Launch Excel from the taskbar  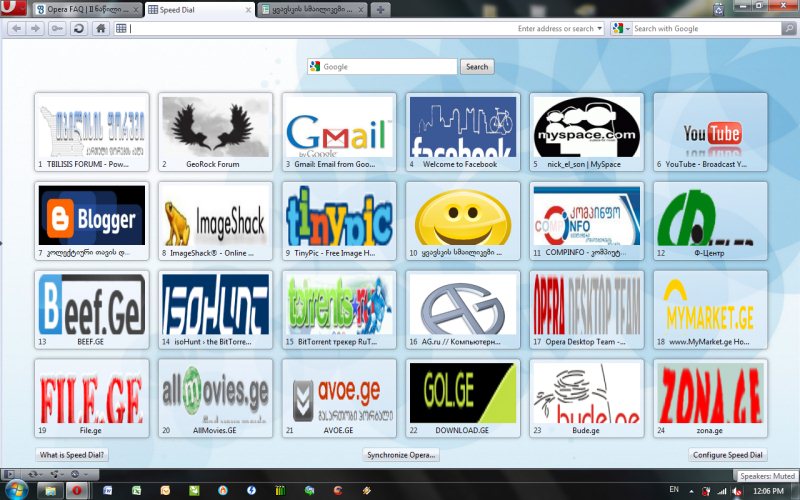tap(136, 490)
